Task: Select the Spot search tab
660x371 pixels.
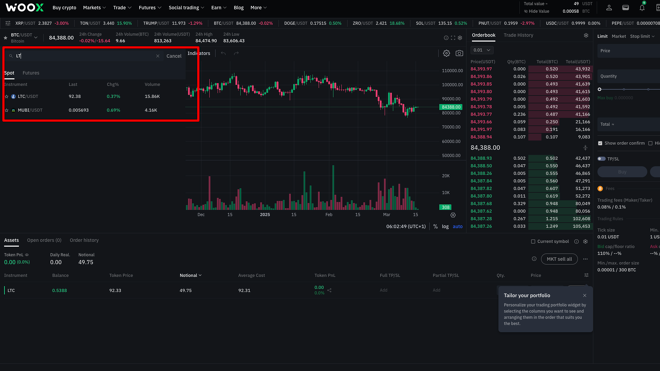Action: 9,73
